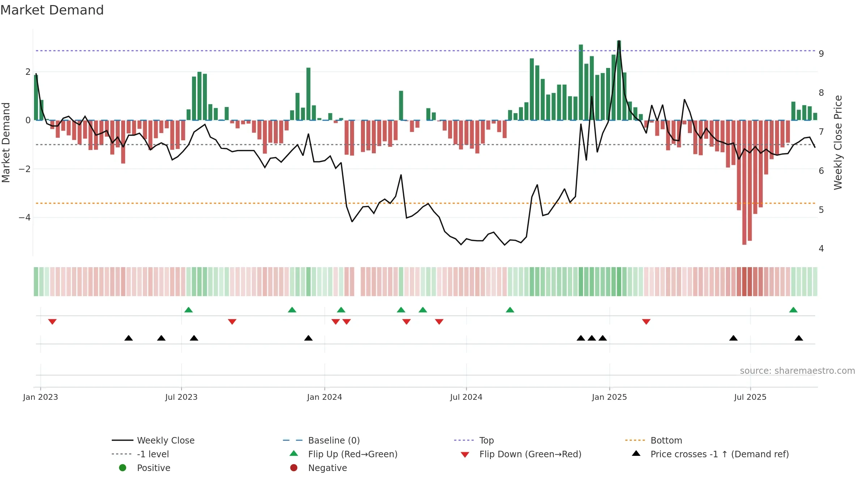The height and width of the screenshot is (488, 868).
Task: Click the red flip-down marker after Jan 2025
Action: pyautogui.click(x=646, y=322)
